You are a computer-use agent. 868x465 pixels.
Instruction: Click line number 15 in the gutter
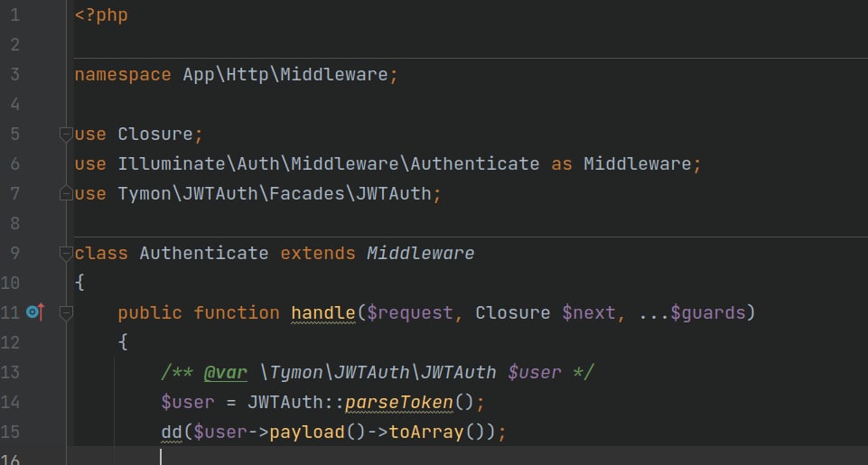tap(10, 432)
